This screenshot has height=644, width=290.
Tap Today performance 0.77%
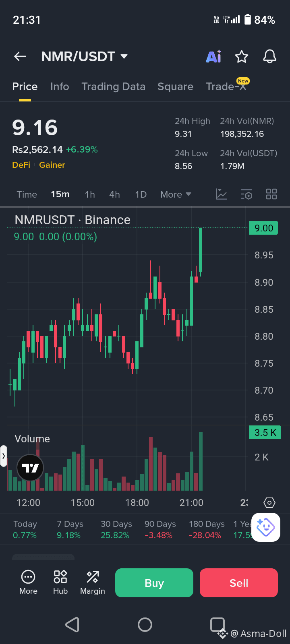tap(25, 535)
